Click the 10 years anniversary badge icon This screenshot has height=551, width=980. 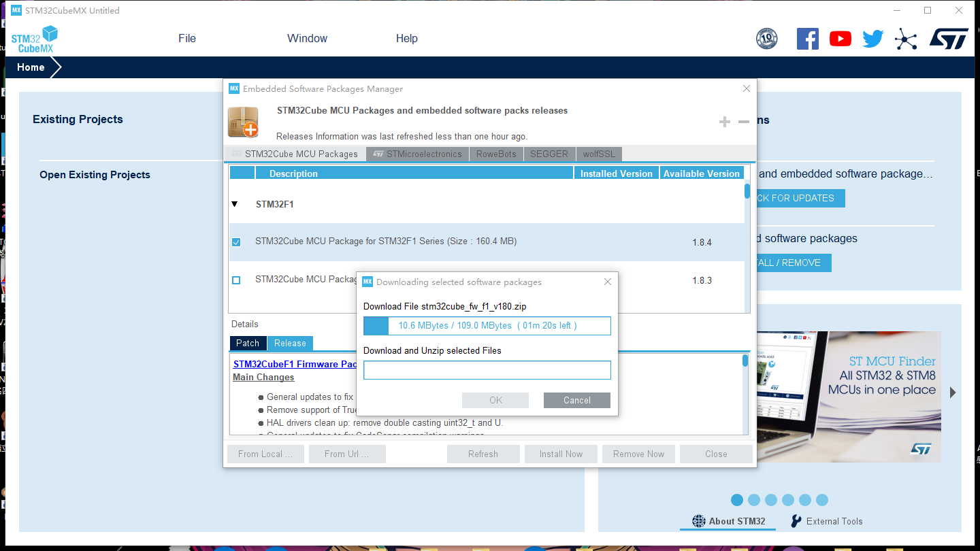click(x=767, y=39)
